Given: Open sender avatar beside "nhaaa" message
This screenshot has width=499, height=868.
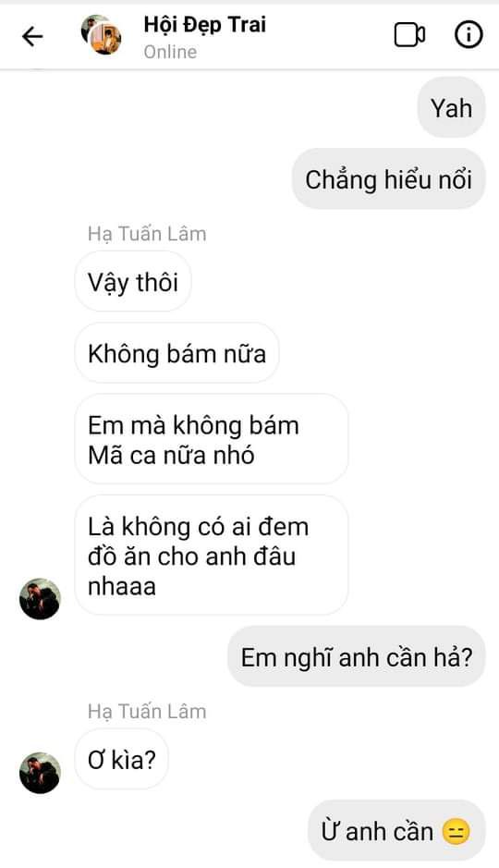Looking at the screenshot, I should point(40,599).
